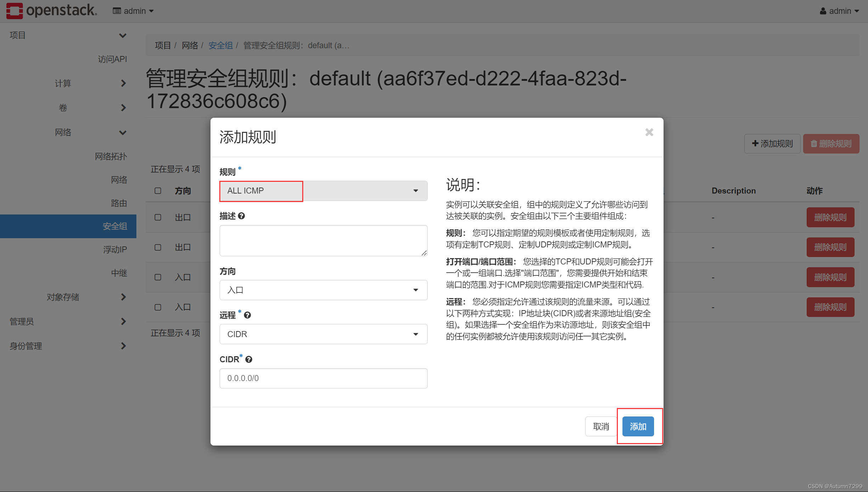Click the blue 添加 button
Screen dimensions: 868x492
[638, 426]
